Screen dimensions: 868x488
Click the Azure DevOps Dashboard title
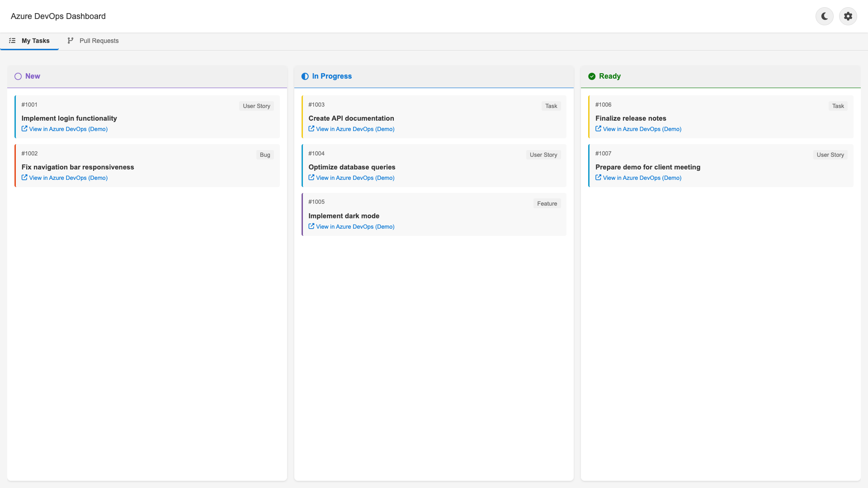click(58, 16)
